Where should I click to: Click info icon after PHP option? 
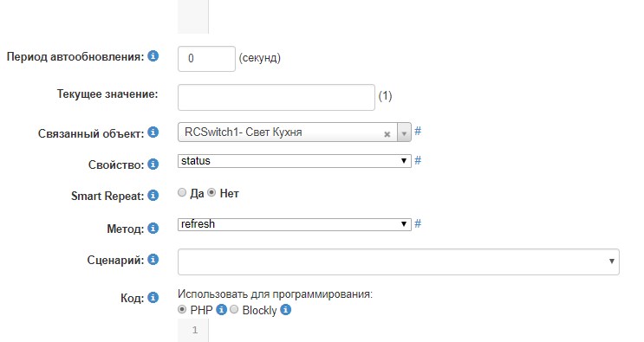coord(221,310)
